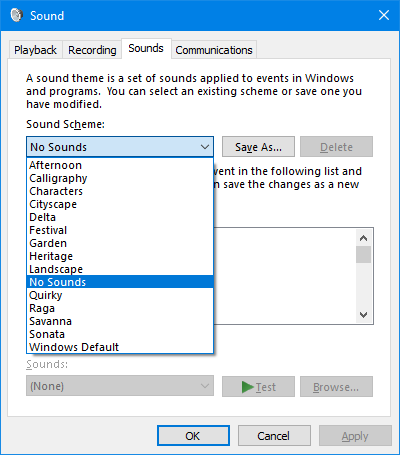Click the Sound speaker icon in title bar
This screenshot has height=455, width=400.
point(16,15)
